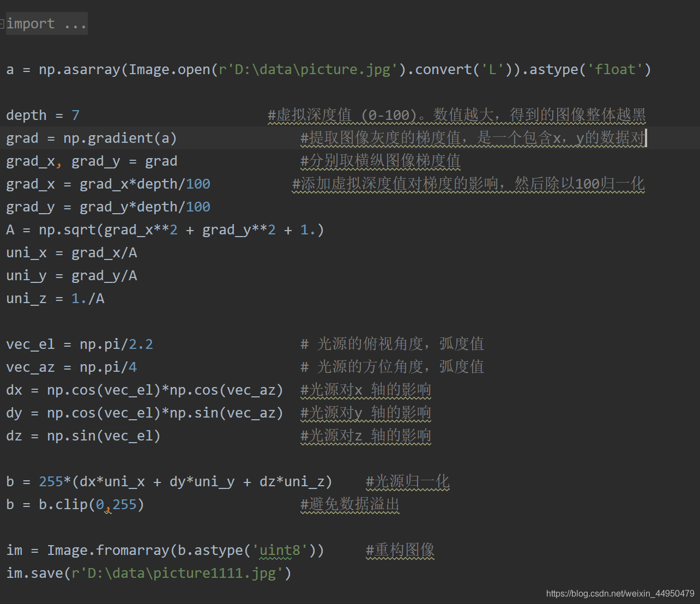Viewport: 700px width, 604px height.
Task: Click the 'uint8' string in Image.fromarray
Action: click(279, 550)
